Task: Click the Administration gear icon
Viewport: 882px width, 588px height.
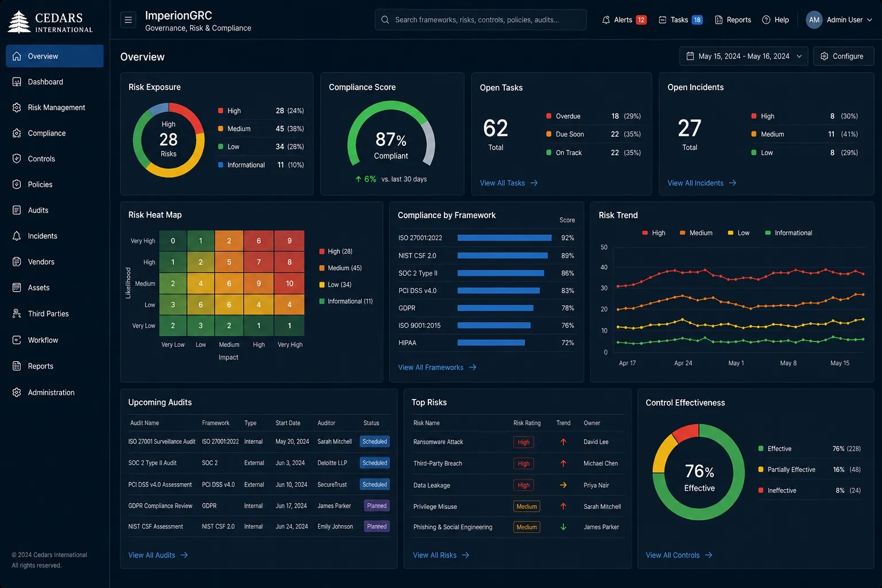Action: pyautogui.click(x=17, y=392)
